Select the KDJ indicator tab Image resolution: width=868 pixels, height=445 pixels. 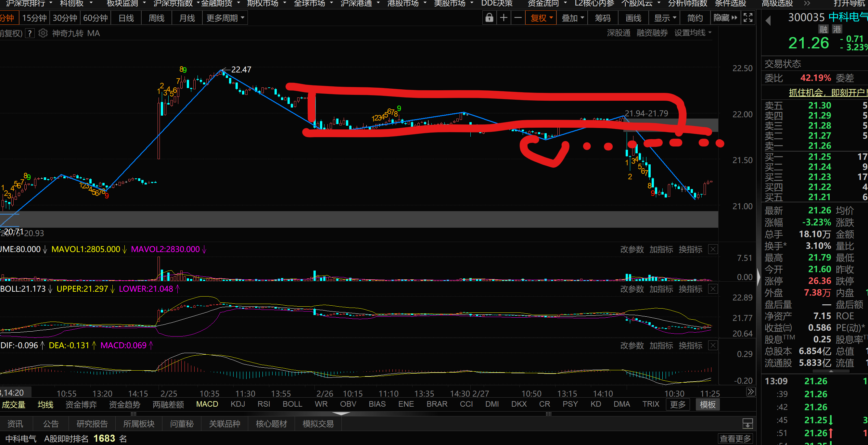[x=237, y=404]
